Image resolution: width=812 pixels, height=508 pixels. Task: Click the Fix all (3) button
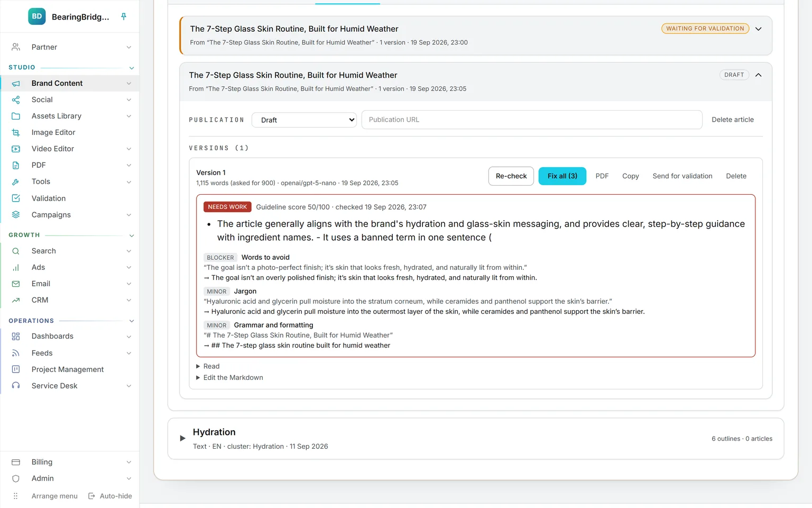(x=562, y=176)
